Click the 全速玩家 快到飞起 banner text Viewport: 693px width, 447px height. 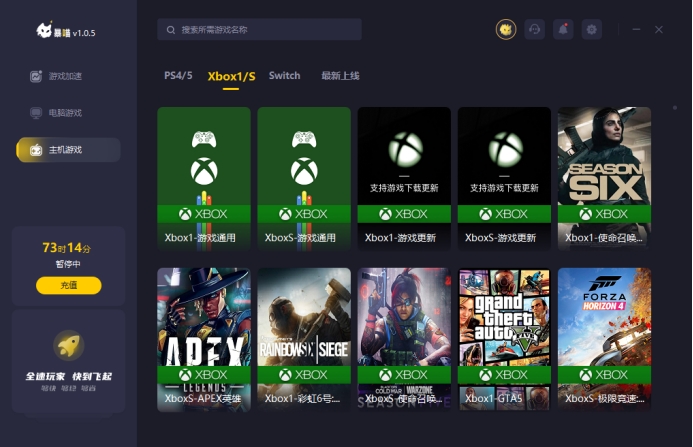(x=69, y=376)
